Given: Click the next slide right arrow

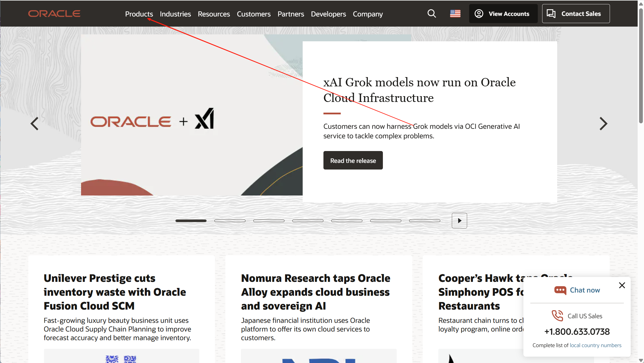Looking at the screenshot, I should [603, 124].
